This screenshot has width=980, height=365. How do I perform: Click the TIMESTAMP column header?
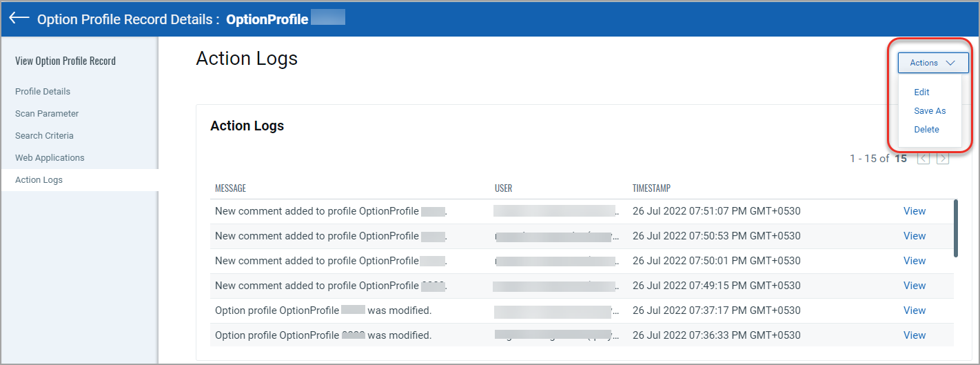pos(651,188)
